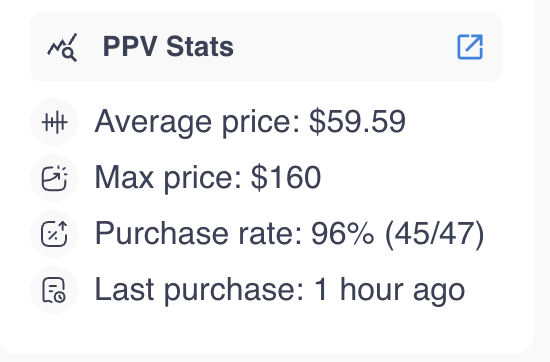
Task: Click the Last purchase label
Action: pos(199,290)
